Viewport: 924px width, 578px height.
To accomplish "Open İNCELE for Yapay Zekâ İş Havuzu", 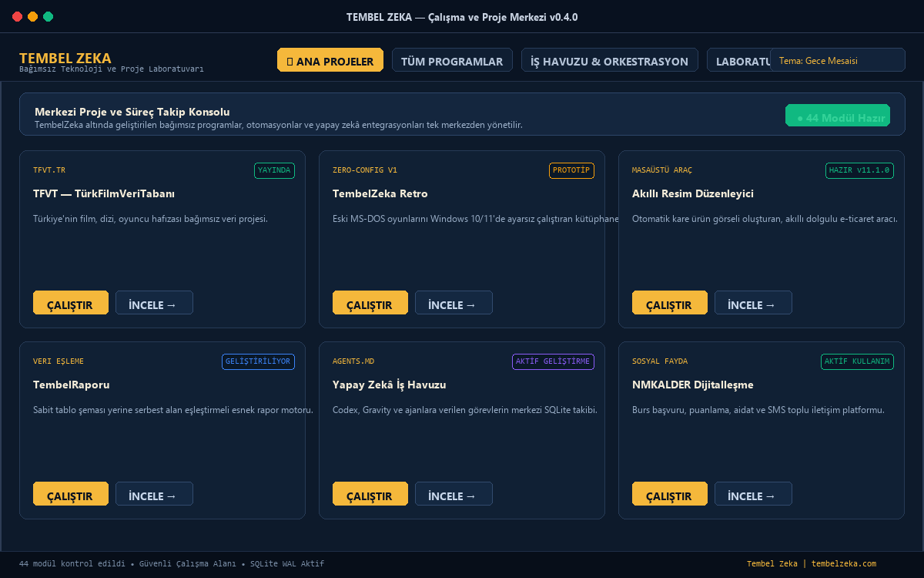I will tap(454, 494).
